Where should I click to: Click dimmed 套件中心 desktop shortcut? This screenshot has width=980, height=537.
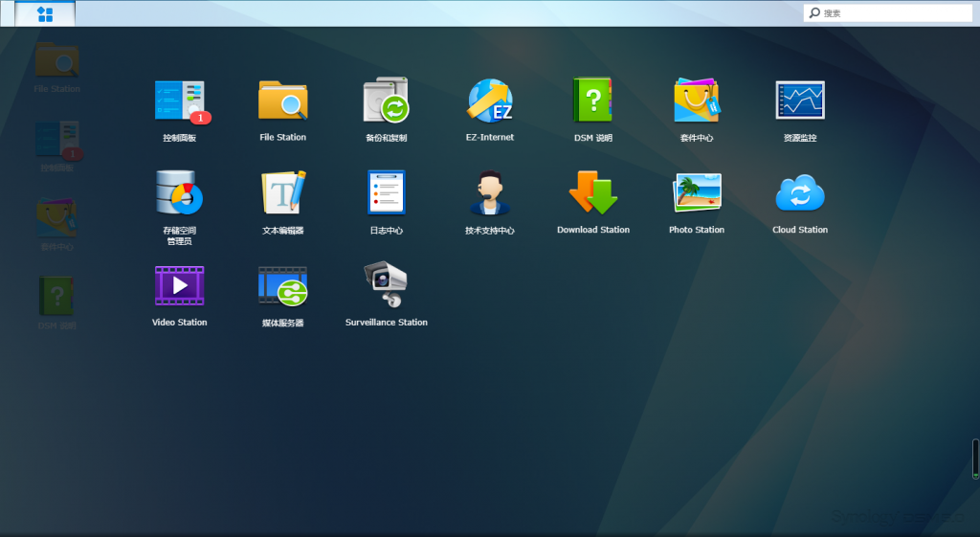(56, 225)
